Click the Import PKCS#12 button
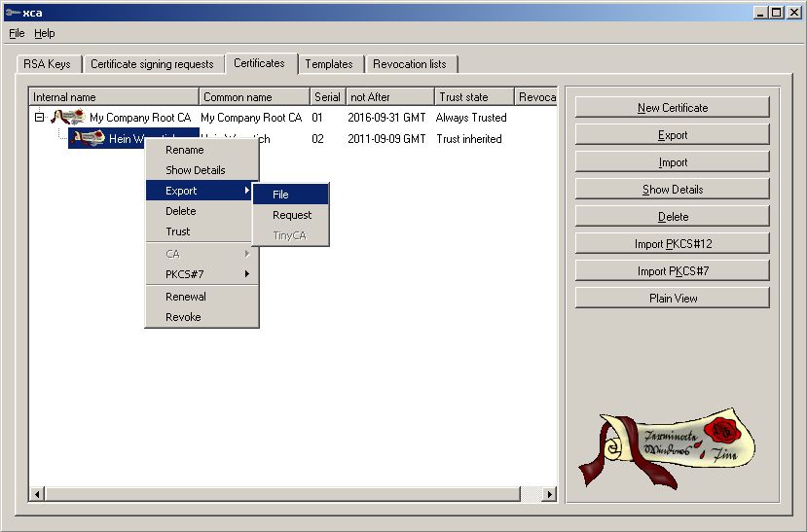 [x=673, y=244]
